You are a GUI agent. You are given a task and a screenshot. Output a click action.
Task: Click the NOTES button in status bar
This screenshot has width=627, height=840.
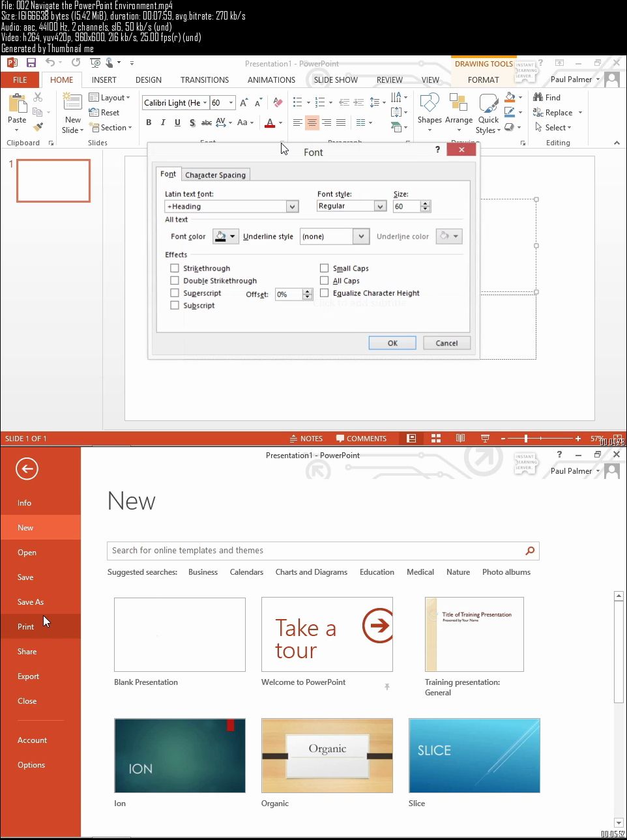tap(306, 439)
